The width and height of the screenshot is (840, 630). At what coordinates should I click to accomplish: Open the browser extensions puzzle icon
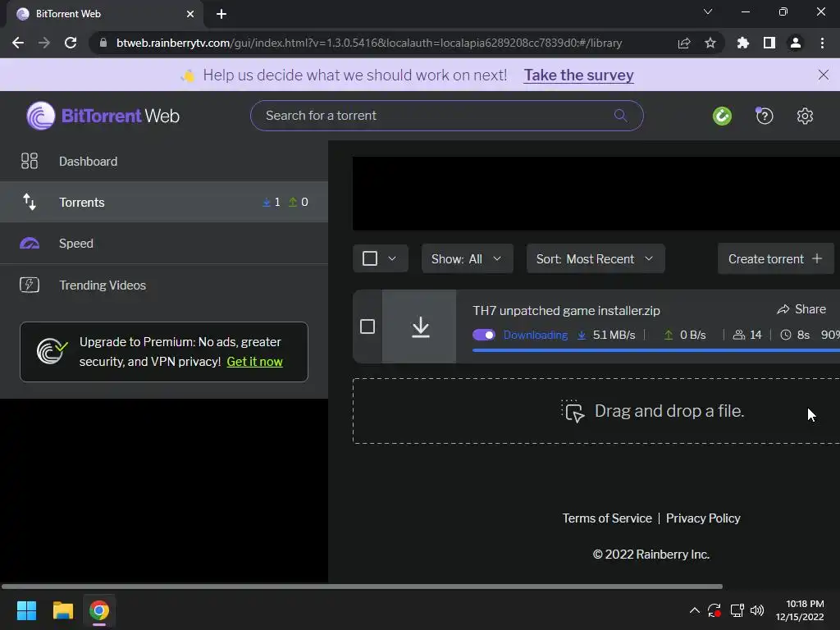(743, 43)
